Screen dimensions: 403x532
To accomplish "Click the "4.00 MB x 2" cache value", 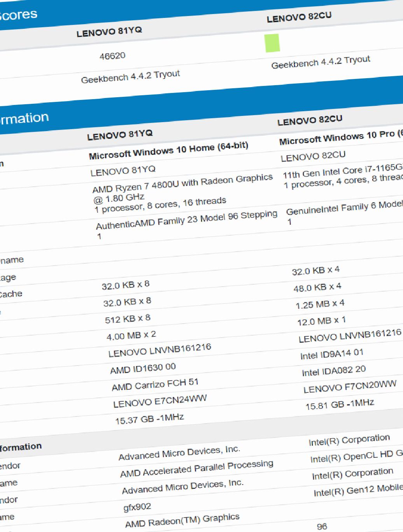I will tap(131, 336).
